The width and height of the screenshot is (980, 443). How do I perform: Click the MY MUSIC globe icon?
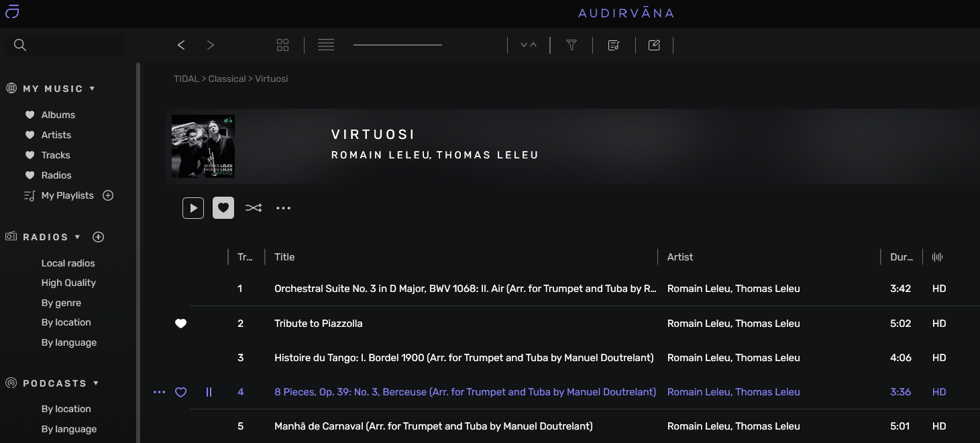pos(11,88)
